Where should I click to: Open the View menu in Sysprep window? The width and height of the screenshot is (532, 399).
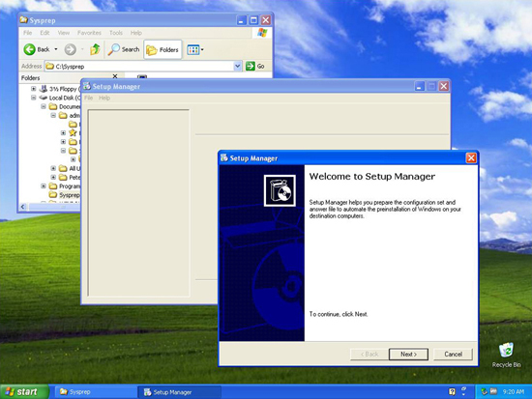coord(64,33)
